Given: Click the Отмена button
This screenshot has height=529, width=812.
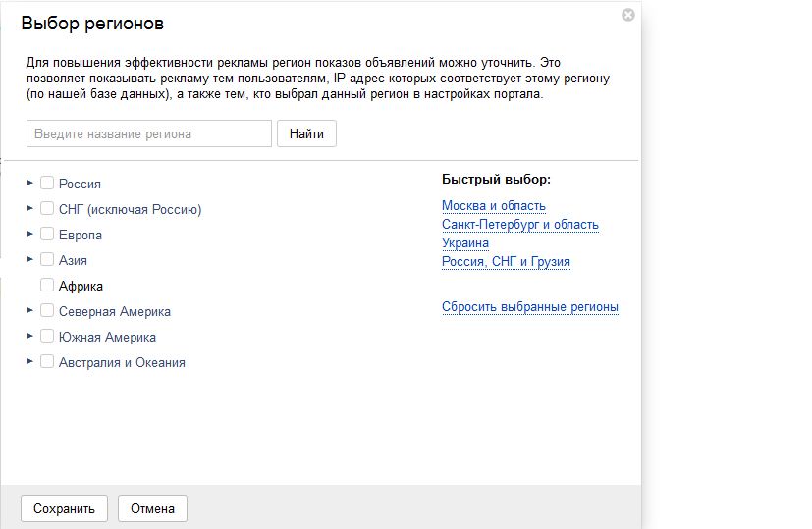Looking at the screenshot, I should tap(152, 508).
